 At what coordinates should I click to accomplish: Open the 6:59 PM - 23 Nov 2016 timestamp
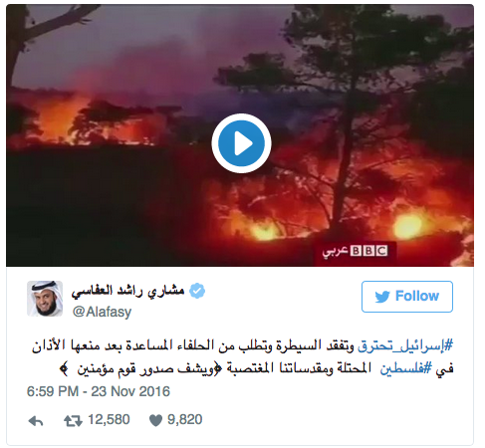point(99,391)
